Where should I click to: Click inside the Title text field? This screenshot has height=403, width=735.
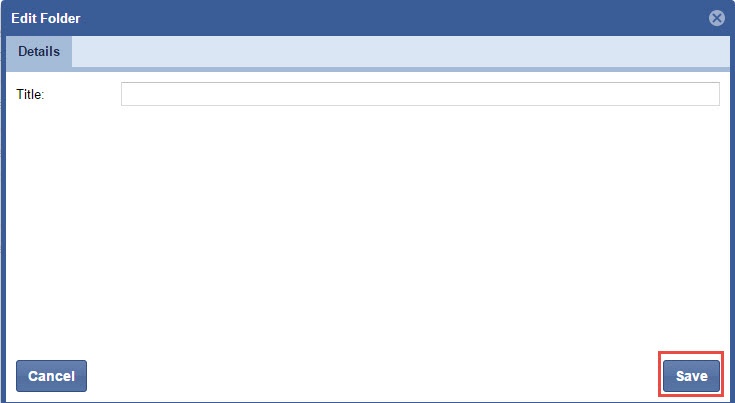coord(420,94)
